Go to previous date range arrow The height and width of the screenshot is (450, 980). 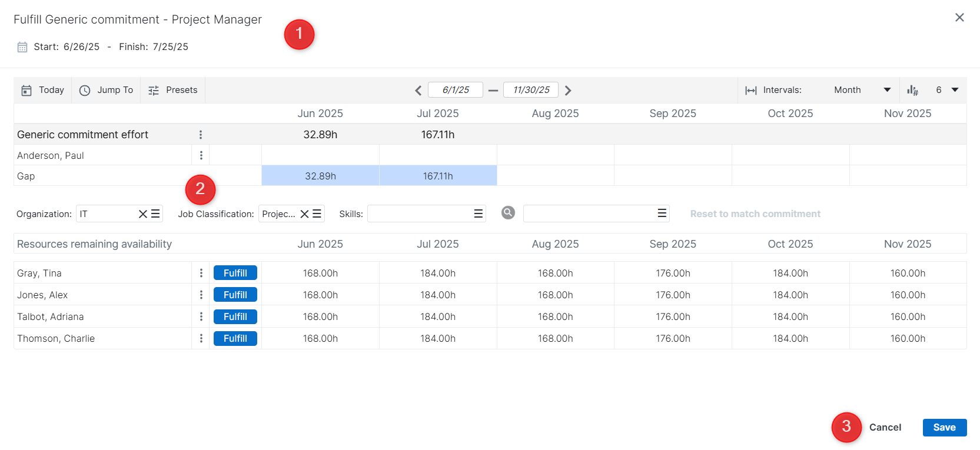click(x=418, y=91)
